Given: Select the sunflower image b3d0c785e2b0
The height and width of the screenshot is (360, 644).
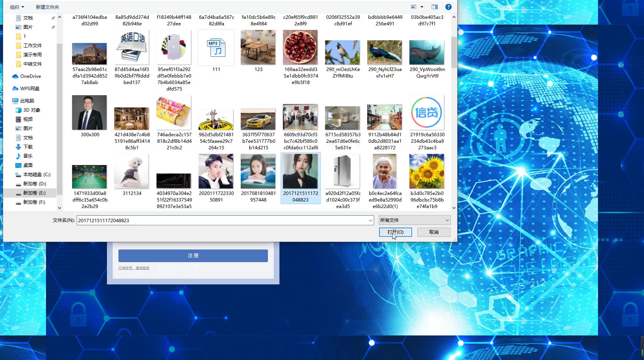Looking at the screenshot, I should 427,172.
